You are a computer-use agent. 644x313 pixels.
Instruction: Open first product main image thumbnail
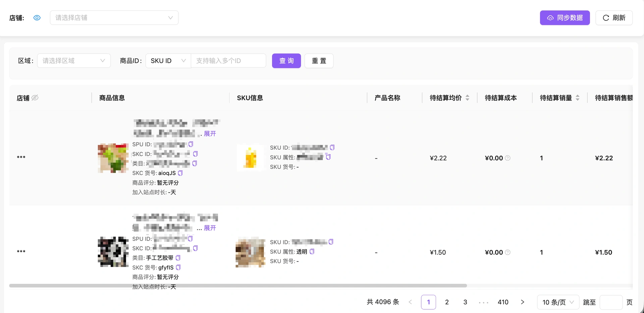113,158
